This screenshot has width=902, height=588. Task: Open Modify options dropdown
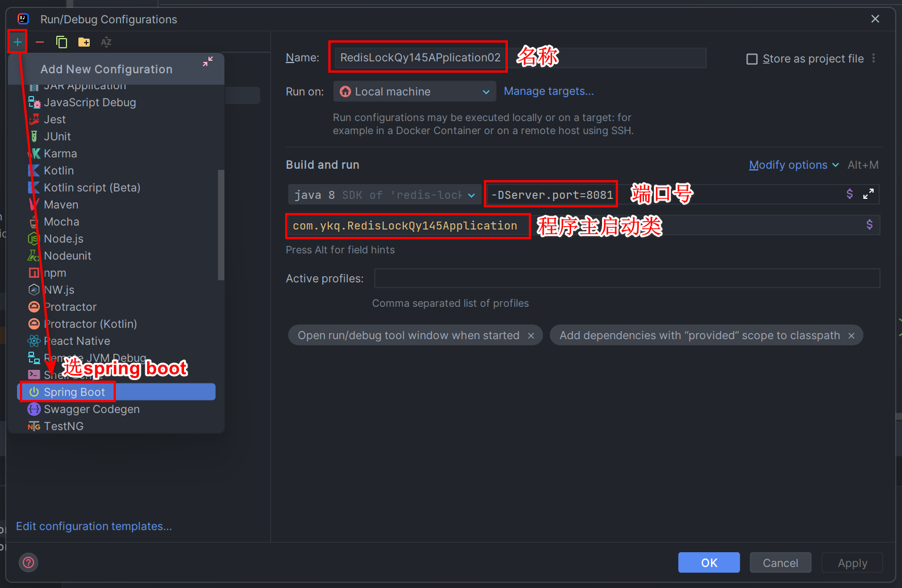click(x=794, y=165)
